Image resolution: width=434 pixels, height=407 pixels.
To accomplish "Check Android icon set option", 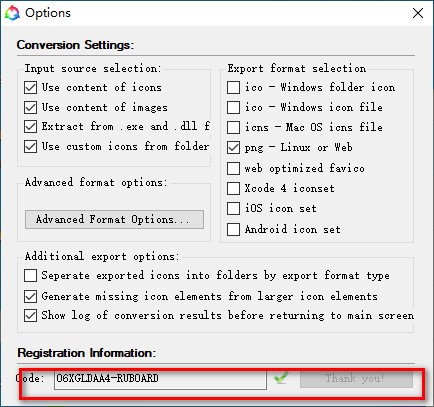I will pyautogui.click(x=233, y=229).
